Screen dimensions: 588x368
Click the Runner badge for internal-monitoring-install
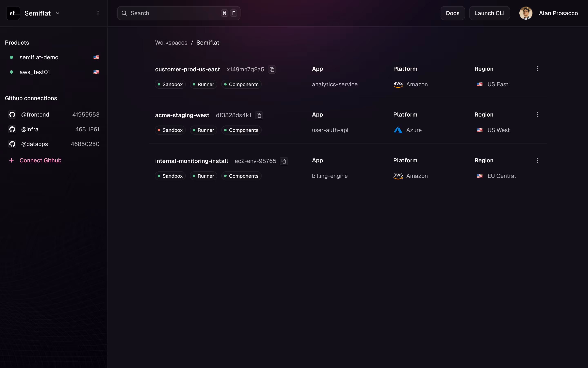click(x=203, y=176)
